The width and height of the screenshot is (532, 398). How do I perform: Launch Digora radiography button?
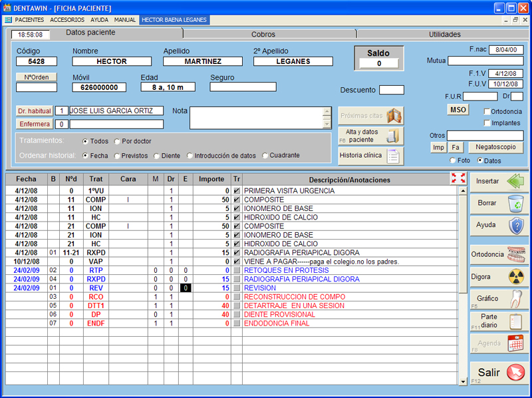pyautogui.click(x=499, y=276)
